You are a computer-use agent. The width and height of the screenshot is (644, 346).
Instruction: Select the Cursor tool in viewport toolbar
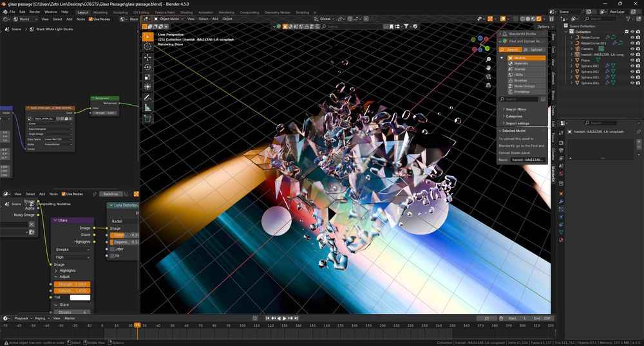tap(147, 46)
